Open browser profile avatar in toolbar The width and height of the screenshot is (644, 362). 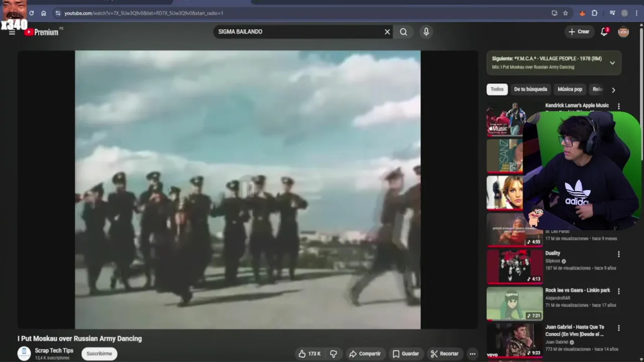click(x=625, y=13)
